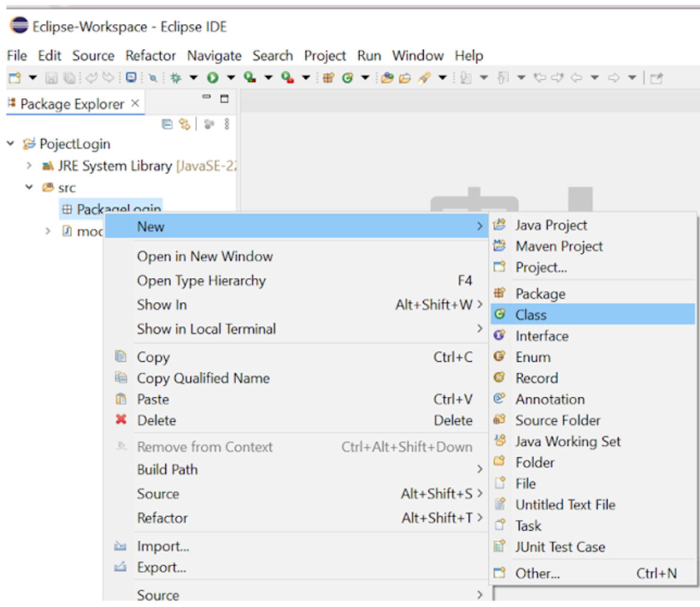Open the Run button dropdown arrow

coord(231,78)
